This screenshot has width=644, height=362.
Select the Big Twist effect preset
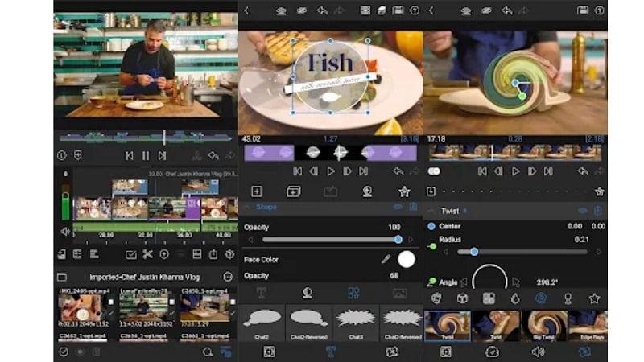pos(544,326)
